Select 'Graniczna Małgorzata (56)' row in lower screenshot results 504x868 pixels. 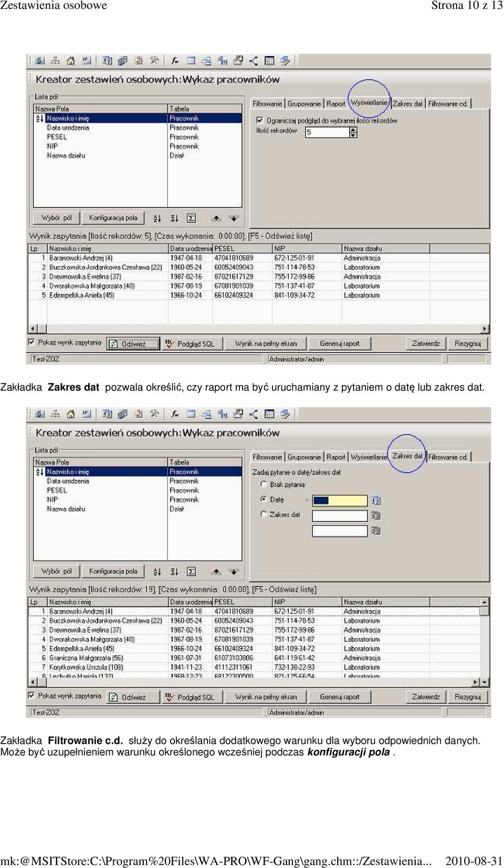click(x=255, y=658)
